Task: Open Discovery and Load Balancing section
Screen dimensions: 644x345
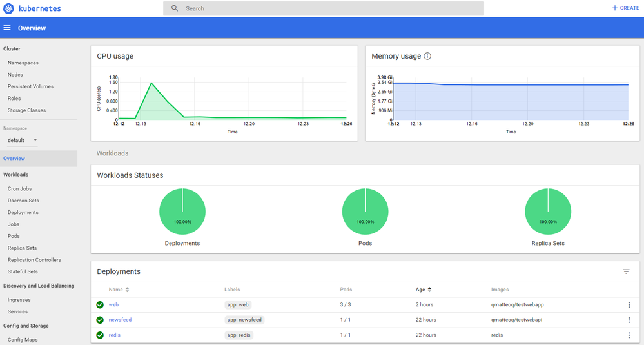Action: tap(39, 286)
